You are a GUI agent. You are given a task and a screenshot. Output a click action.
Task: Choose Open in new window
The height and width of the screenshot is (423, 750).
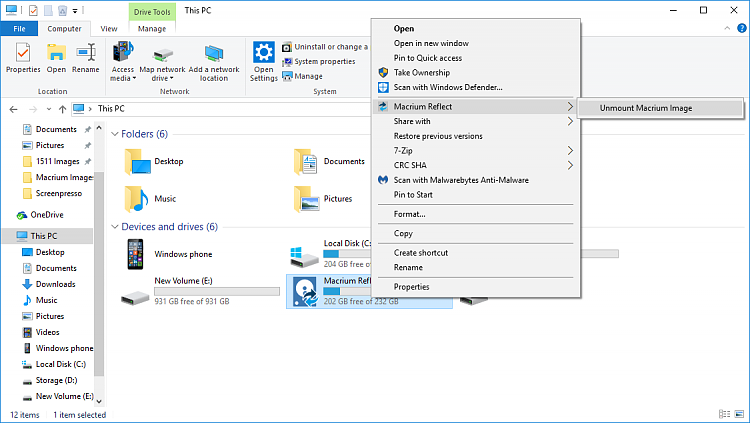coord(476,44)
